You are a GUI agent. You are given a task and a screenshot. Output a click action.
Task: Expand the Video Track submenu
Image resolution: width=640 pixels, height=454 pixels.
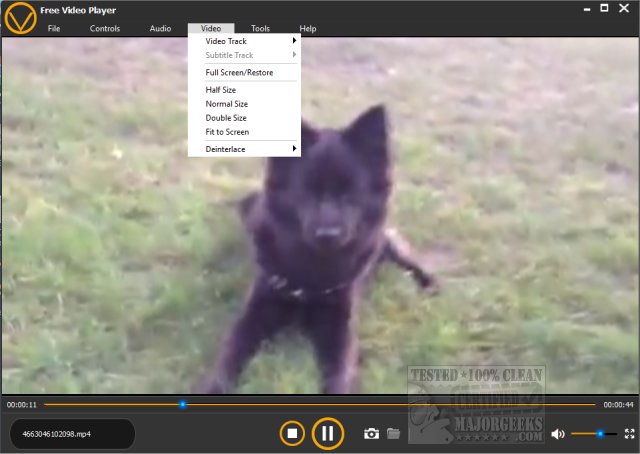pyautogui.click(x=244, y=41)
